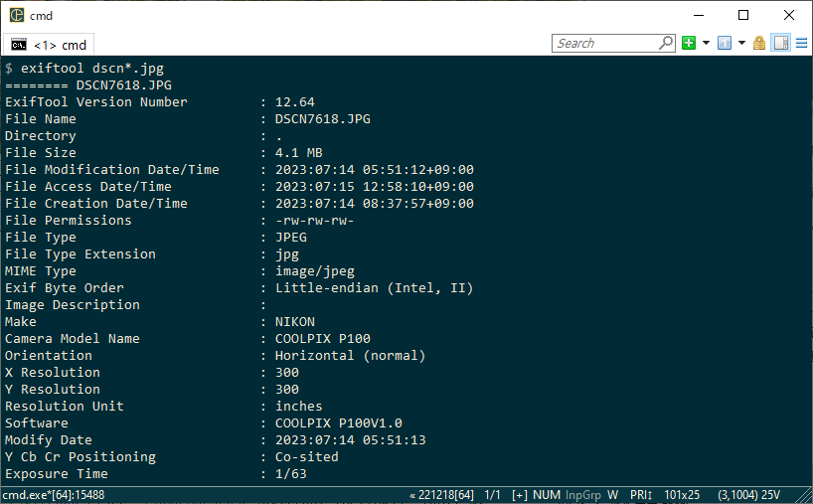Screen dimensions: 813x504
Task: Click the Co-sited positioning value
Action: 306,457
